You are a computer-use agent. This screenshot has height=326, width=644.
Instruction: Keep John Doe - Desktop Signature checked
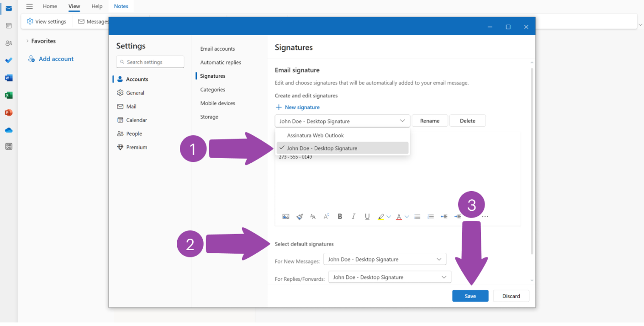coord(322,148)
